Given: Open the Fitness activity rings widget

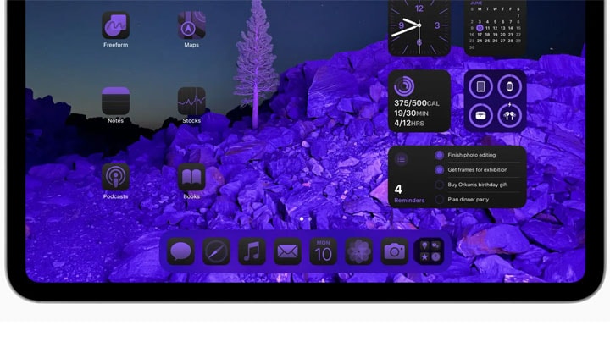Looking at the screenshot, I should pyautogui.click(x=419, y=101).
